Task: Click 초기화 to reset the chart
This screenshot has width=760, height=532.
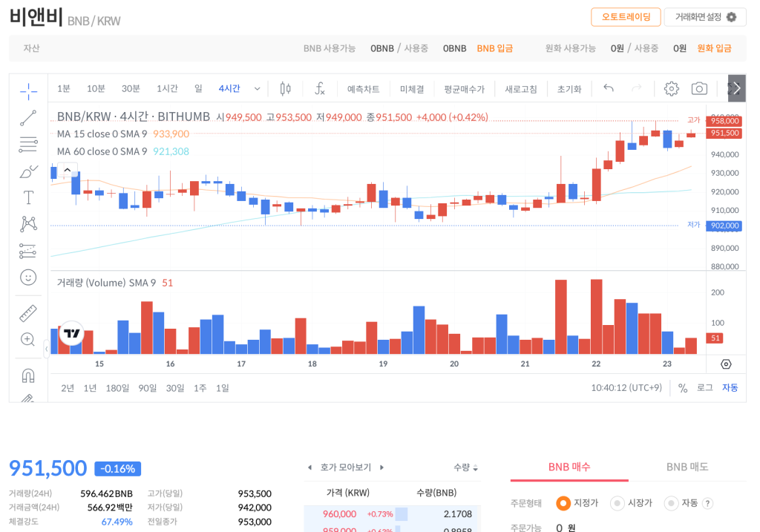Action: [x=569, y=89]
